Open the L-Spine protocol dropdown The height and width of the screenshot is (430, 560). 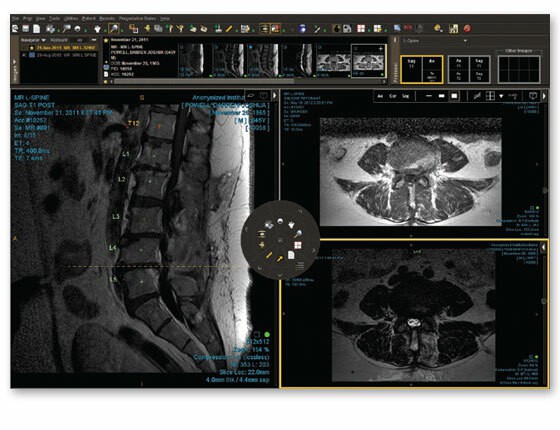[435, 41]
